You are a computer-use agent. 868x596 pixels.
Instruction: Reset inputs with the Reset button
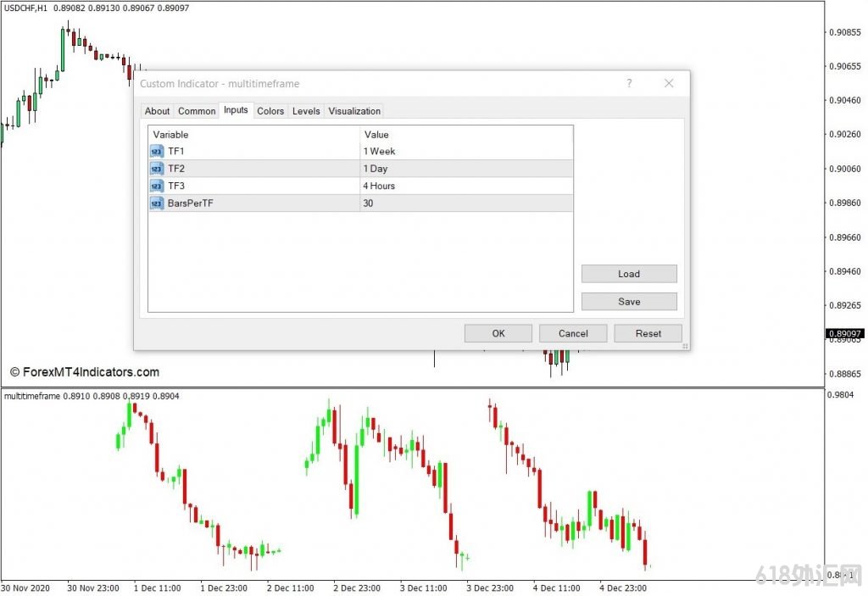[648, 333]
